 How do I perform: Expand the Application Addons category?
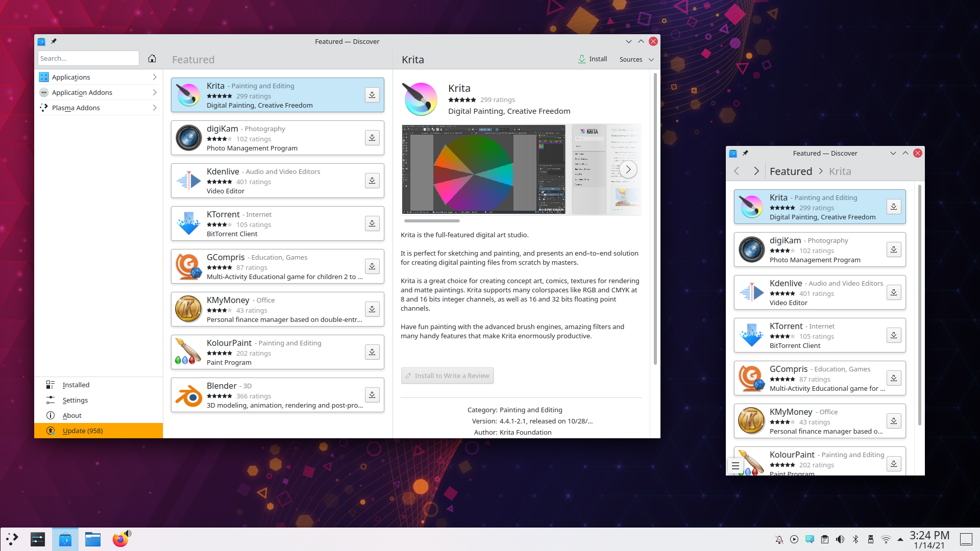pos(155,92)
